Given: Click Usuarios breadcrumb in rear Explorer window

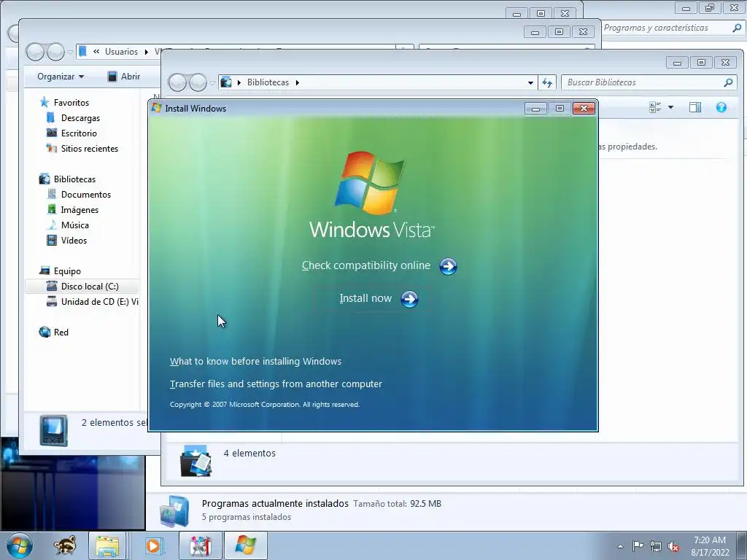Looking at the screenshot, I should tap(121, 52).
